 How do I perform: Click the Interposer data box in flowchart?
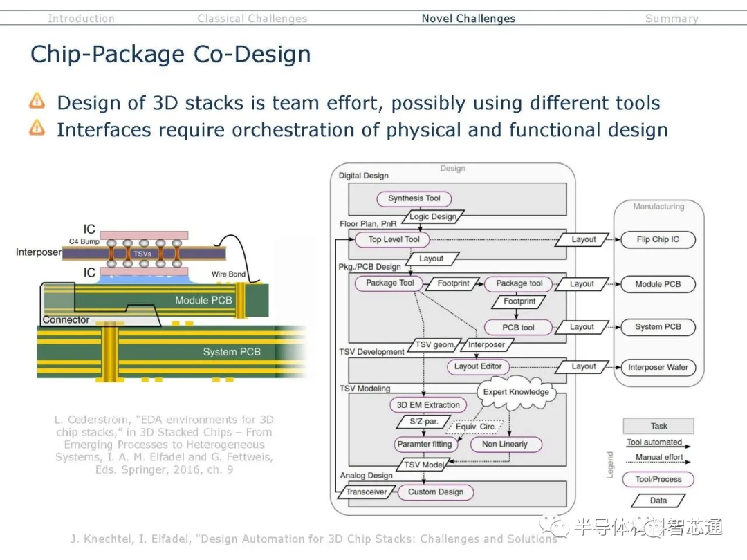point(486,345)
